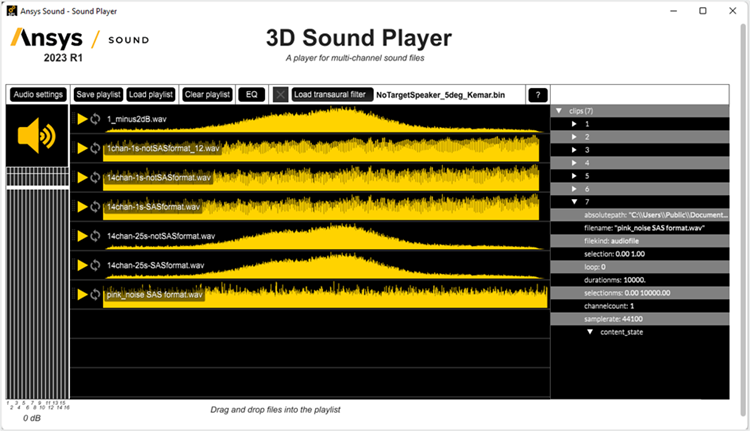Image resolution: width=750 pixels, height=431 pixels.
Task: Play the 1_minus2dB.wav clip
Action: tap(82, 119)
